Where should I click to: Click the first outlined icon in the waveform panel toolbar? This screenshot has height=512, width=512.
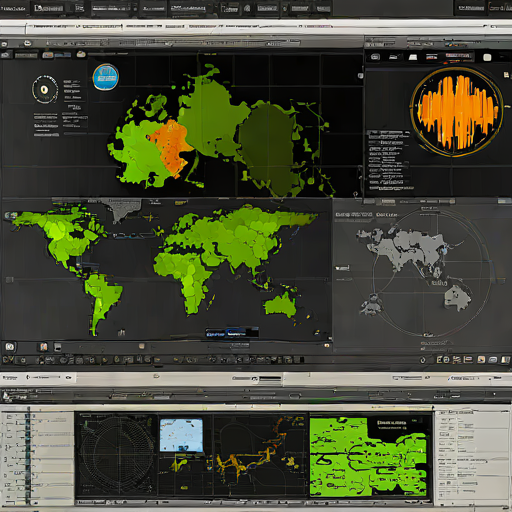pyautogui.click(x=375, y=57)
